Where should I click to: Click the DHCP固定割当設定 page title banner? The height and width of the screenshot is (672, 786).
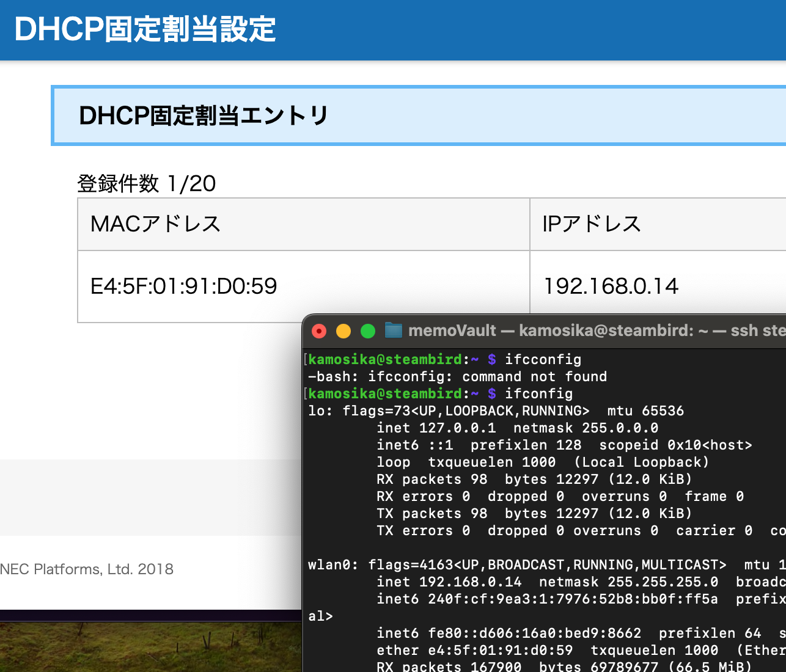point(145,27)
